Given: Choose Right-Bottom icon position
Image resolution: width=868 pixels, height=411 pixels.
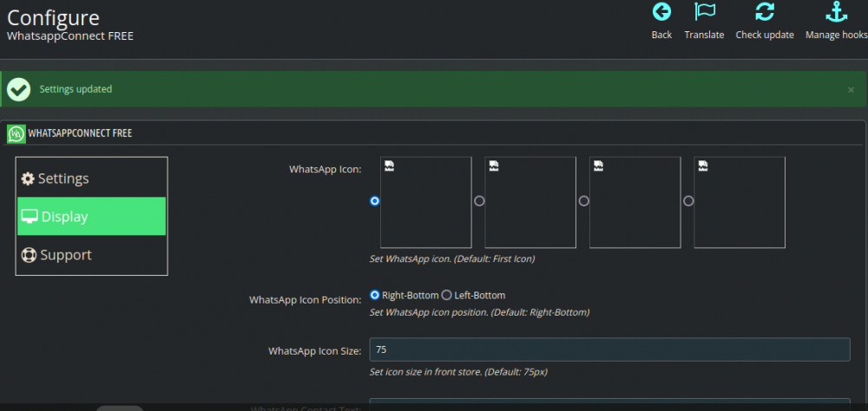Looking at the screenshot, I should pyautogui.click(x=375, y=295).
